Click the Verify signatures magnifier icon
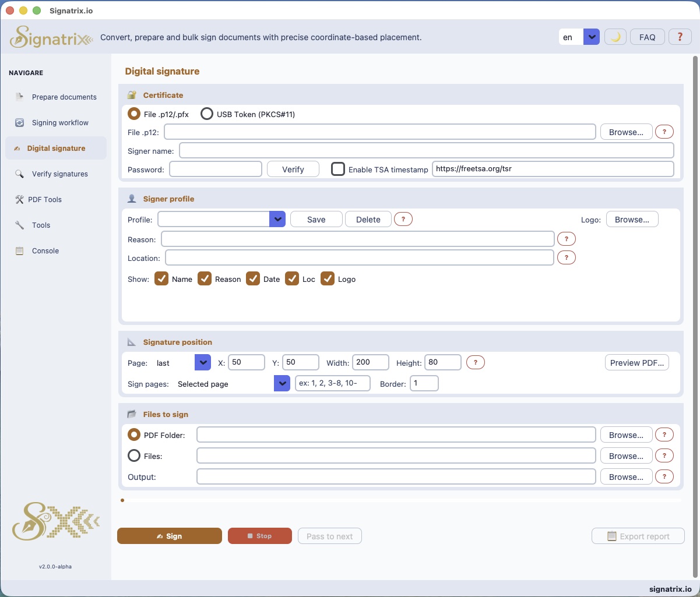The height and width of the screenshot is (597, 700). (19, 174)
